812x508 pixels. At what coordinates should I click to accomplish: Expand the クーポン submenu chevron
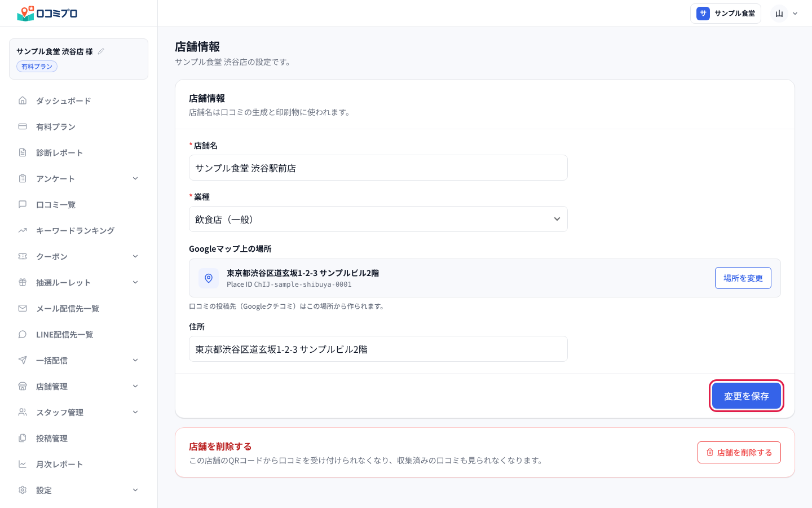click(135, 256)
